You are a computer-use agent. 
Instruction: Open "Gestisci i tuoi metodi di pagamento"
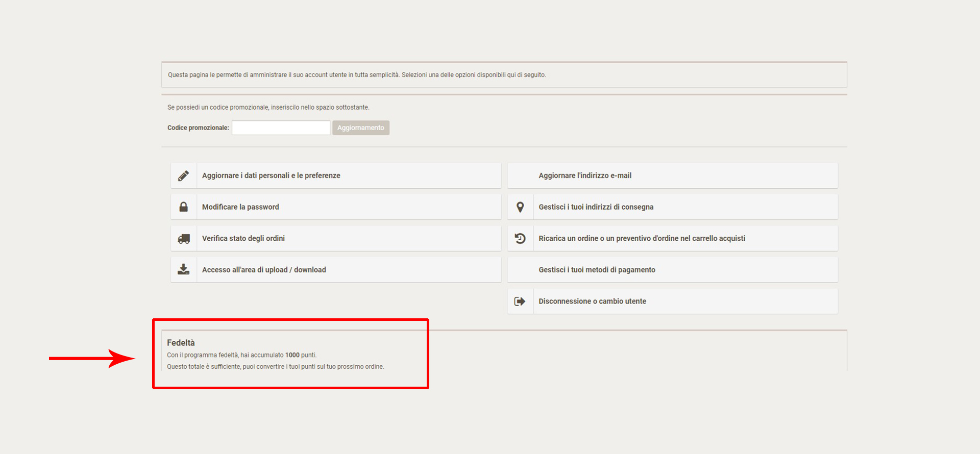597,270
